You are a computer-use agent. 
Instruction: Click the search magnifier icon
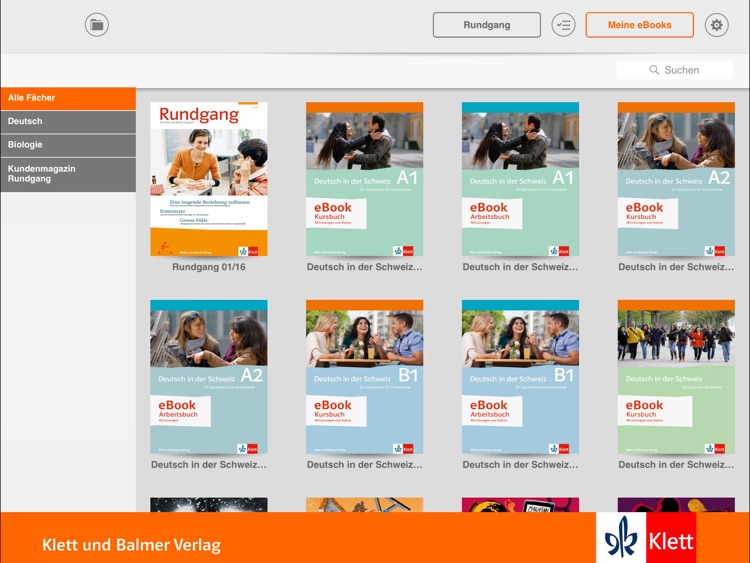pos(654,70)
